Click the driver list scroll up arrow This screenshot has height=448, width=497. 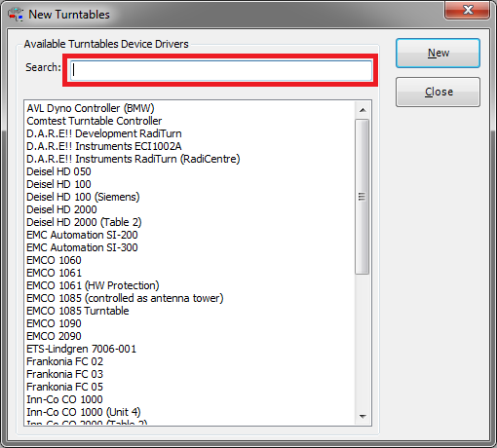coord(363,110)
